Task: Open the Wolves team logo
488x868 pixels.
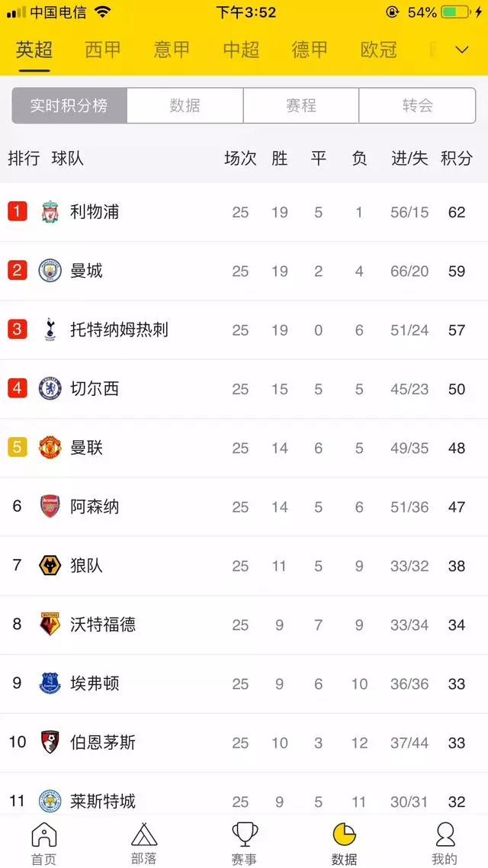Action: [x=50, y=566]
